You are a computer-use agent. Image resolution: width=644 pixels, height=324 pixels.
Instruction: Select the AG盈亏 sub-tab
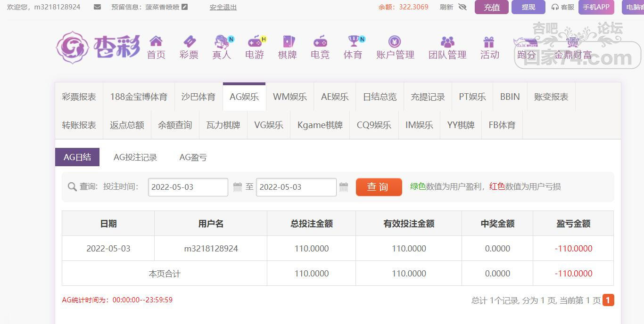point(193,157)
